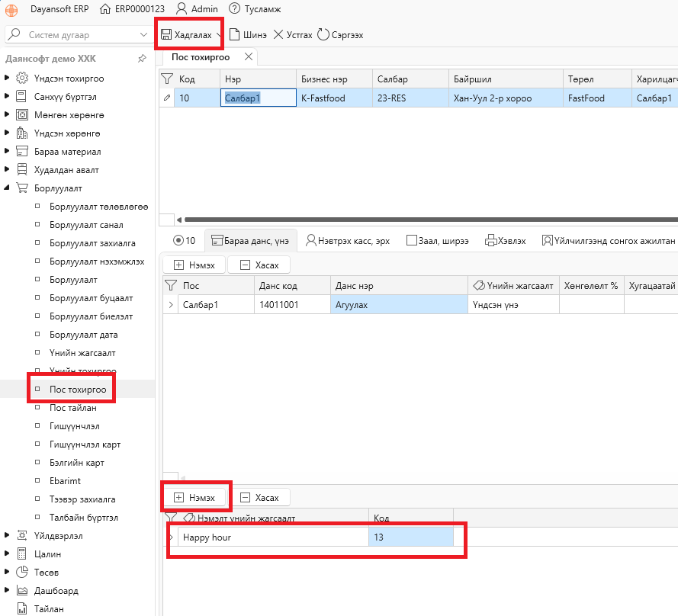Click the Цалин calculator icon
Viewport: 678px width, 616px height.
click(21, 553)
